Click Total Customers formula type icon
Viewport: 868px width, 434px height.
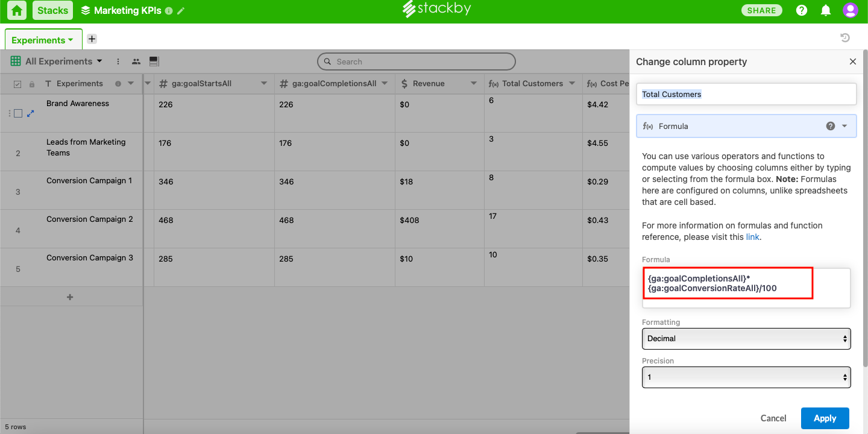pyautogui.click(x=492, y=84)
